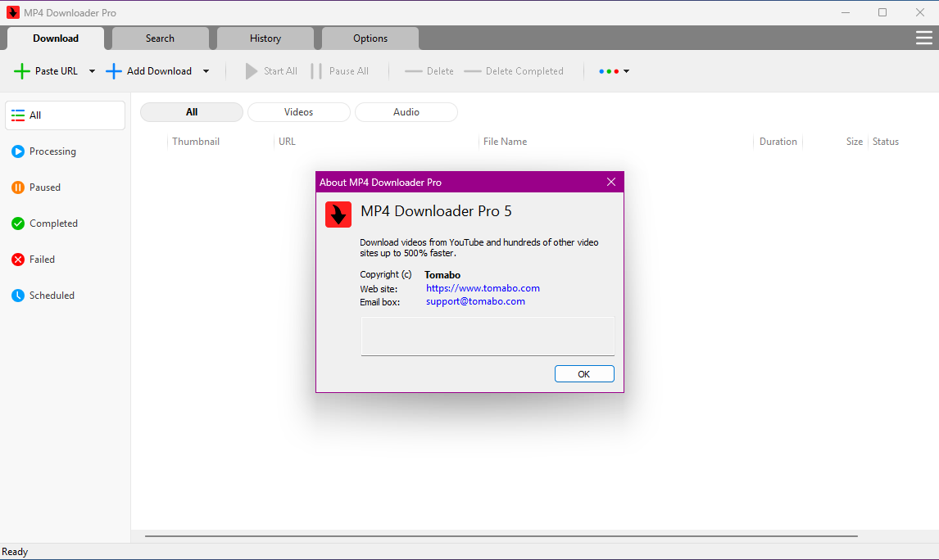The width and height of the screenshot is (939, 560).
Task: Select the Paused sidebar item
Action: 65,187
